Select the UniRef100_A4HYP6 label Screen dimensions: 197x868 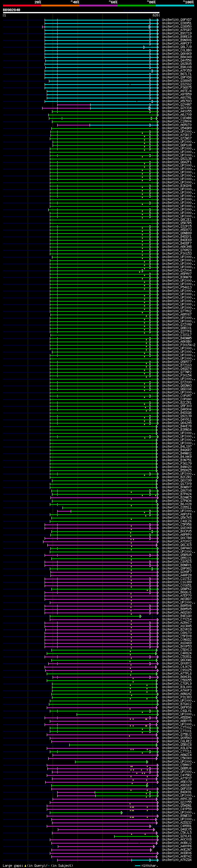[x=177, y=846]
